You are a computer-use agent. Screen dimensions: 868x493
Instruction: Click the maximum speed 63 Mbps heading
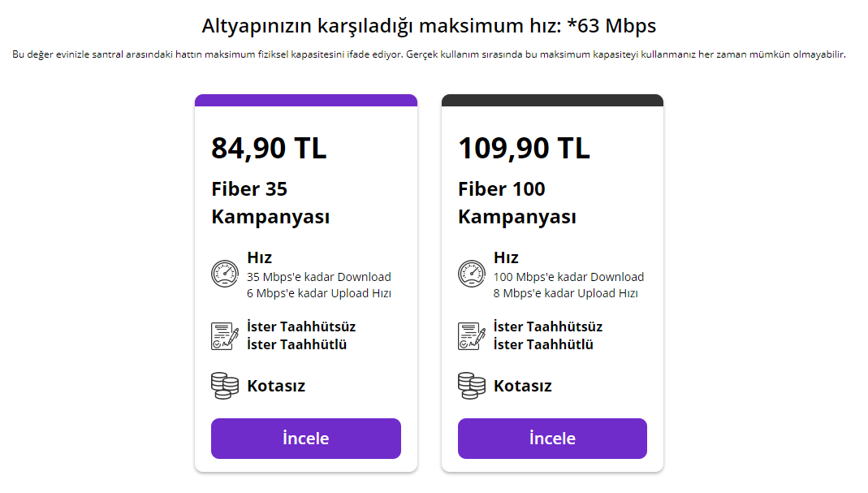point(429,26)
